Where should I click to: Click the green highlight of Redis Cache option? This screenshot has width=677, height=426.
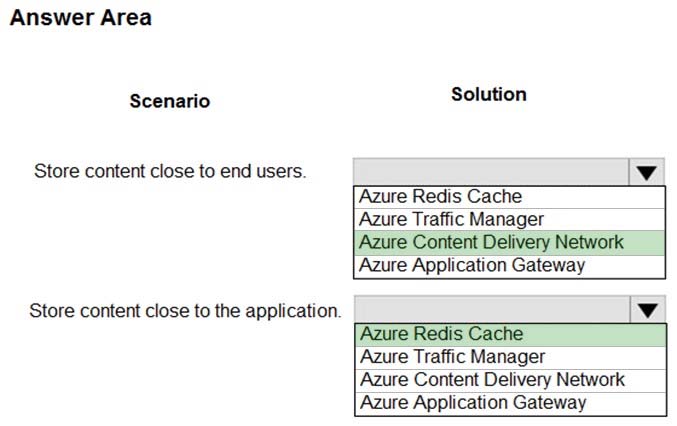[510, 334]
